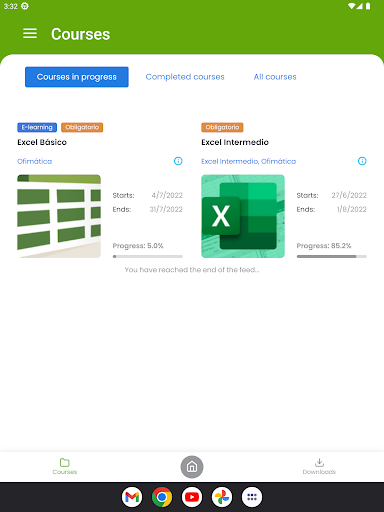Screen dimensions: 384x512
Task: Open the hamburger navigation menu
Action: (x=30, y=33)
